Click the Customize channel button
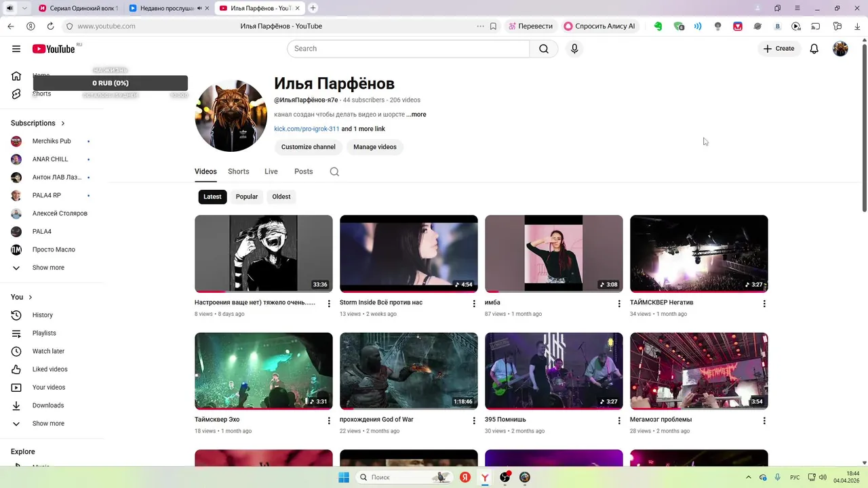868x488 pixels. coord(309,147)
